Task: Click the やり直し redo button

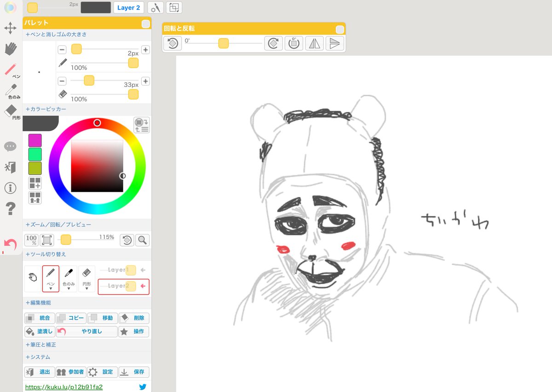Action: (x=86, y=331)
